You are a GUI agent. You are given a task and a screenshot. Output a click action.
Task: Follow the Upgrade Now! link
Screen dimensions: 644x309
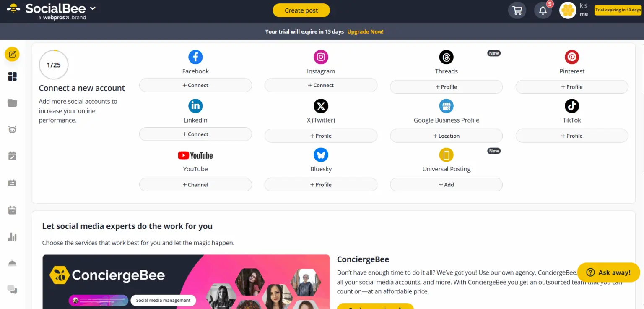(365, 31)
